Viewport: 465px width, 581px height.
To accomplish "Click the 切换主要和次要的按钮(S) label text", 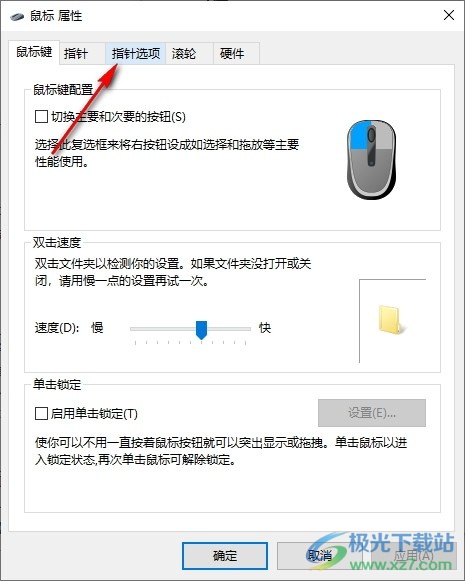I will (x=119, y=117).
